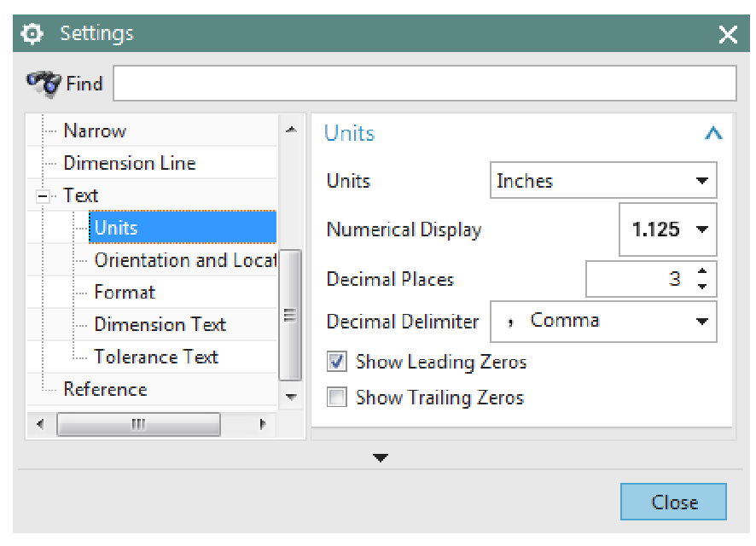Open the Decimal Delimiter Comma dropdown

(603, 322)
